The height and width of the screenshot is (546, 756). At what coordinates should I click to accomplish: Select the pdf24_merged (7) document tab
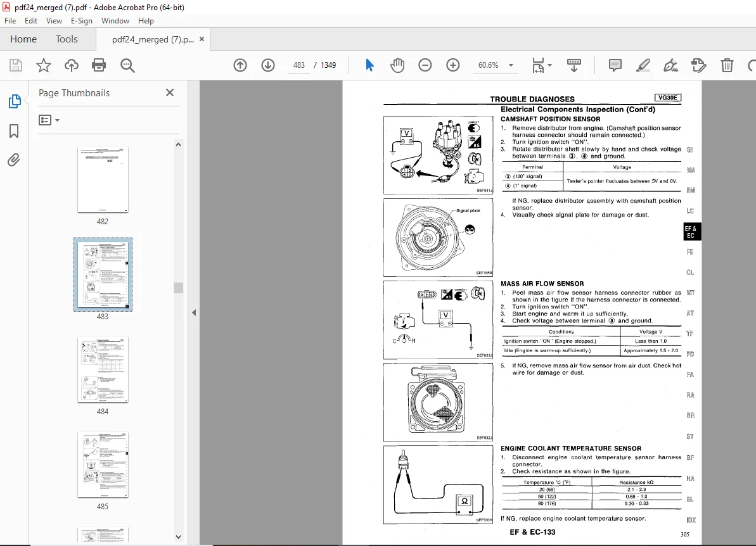[153, 39]
